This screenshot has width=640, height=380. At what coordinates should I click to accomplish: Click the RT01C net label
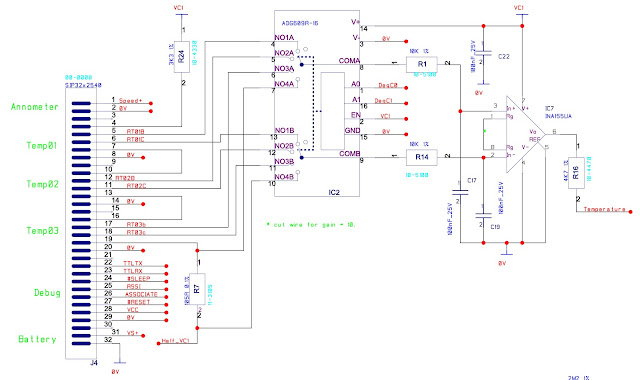tap(136, 140)
